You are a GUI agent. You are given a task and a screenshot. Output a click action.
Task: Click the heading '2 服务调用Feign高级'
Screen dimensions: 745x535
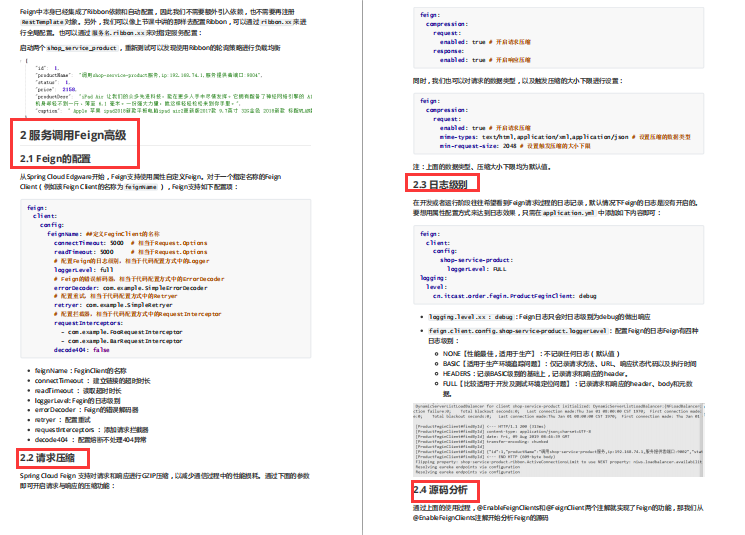click(x=73, y=135)
